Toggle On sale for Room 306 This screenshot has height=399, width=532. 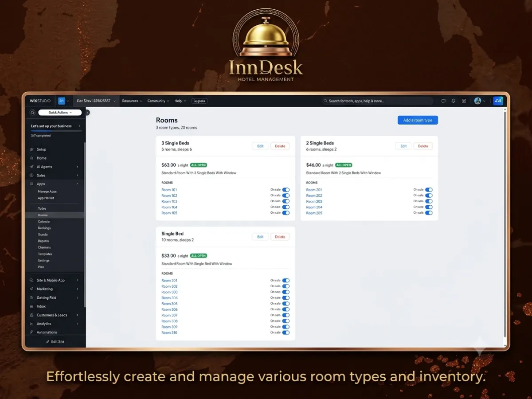tap(286, 309)
